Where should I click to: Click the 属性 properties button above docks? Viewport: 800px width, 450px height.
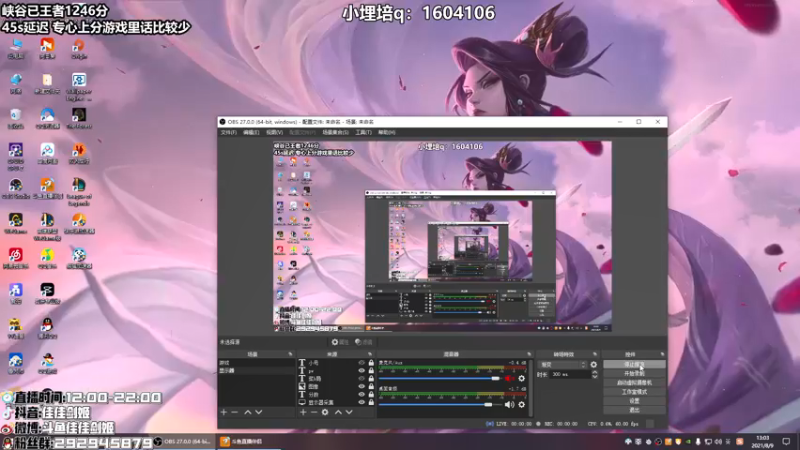340,342
